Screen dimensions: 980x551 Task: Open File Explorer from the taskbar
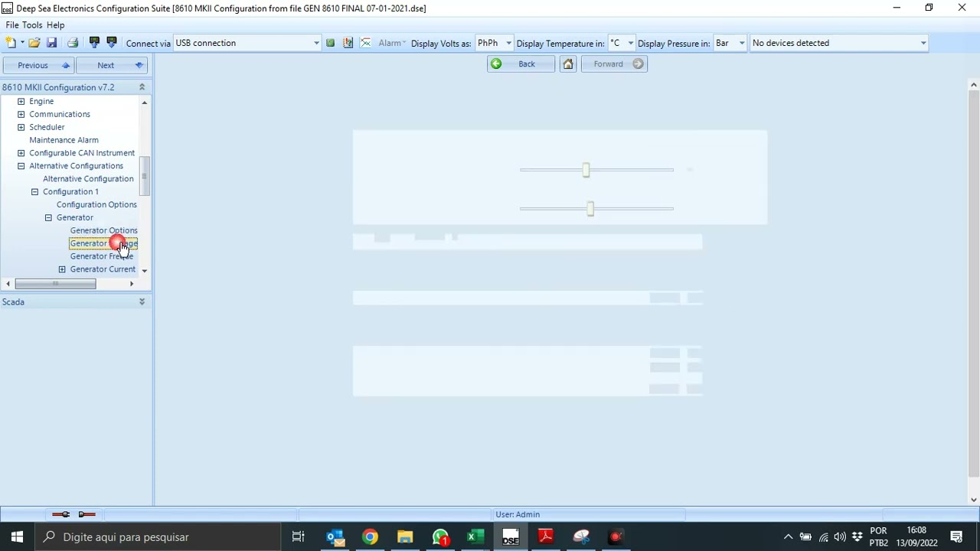pos(405,537)
